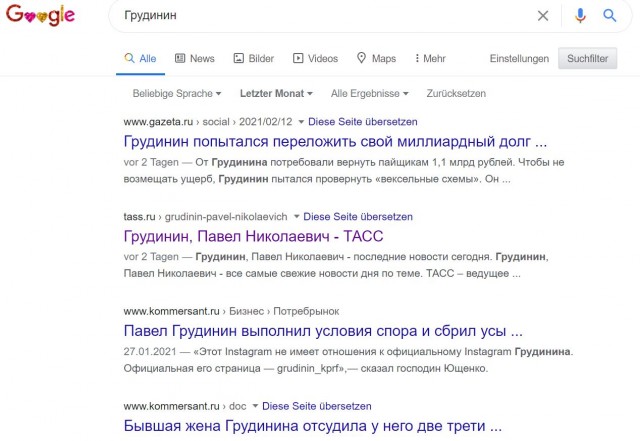Open result Павел Грудинин выполнил условия спора
Viewport: 640px width, 441px height.
[x=323, y=331]
